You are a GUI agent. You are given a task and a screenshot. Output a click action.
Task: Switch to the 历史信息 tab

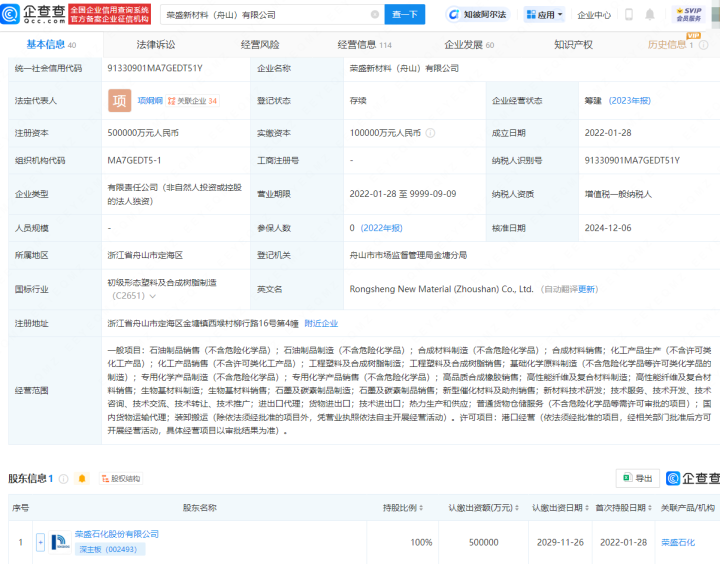coord(670,45)
